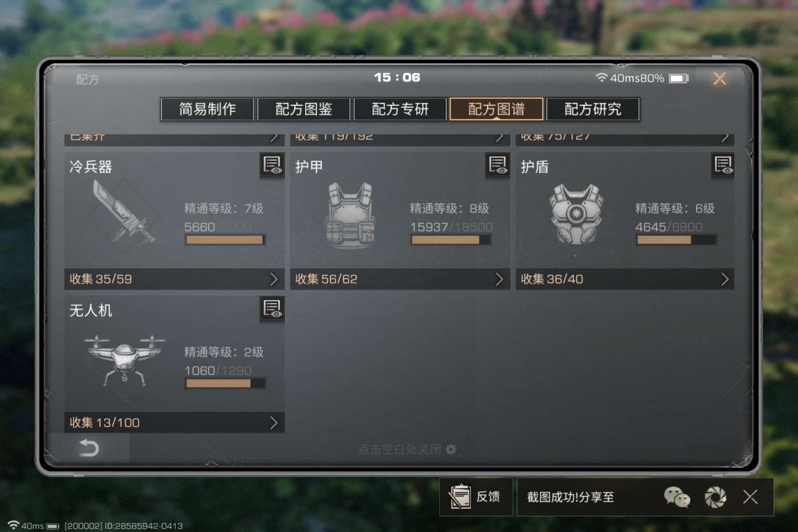Click the 护盾 mastery progress bar
The width and height of the screenshot is (798, 532).
(676, 240)
